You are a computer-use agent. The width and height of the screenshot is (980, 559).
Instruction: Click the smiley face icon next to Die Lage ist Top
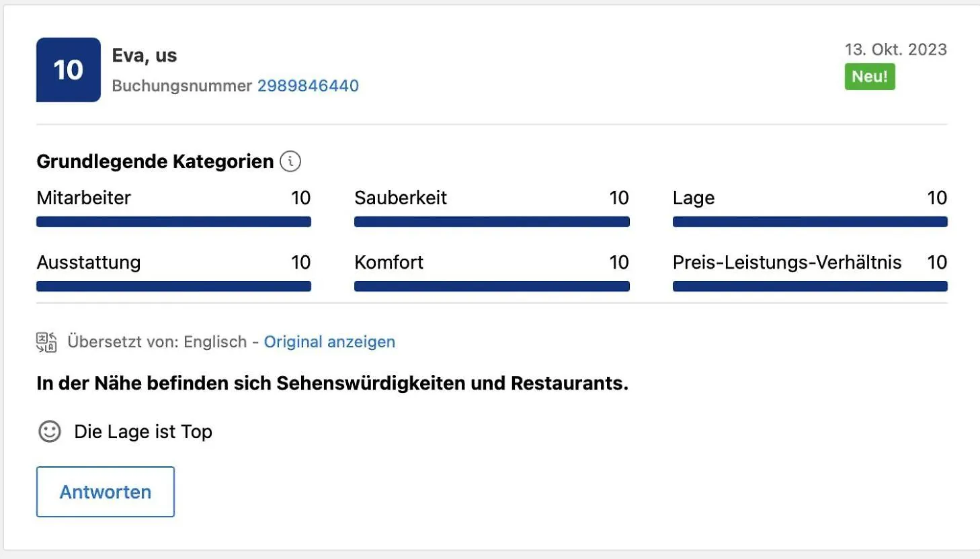coord(50,431)
